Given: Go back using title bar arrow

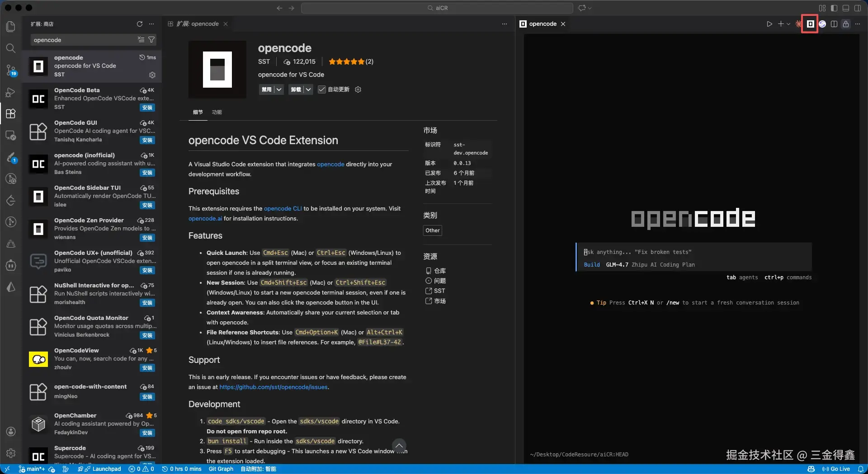Looking at the screenshot, I should (x=279, y=8).
